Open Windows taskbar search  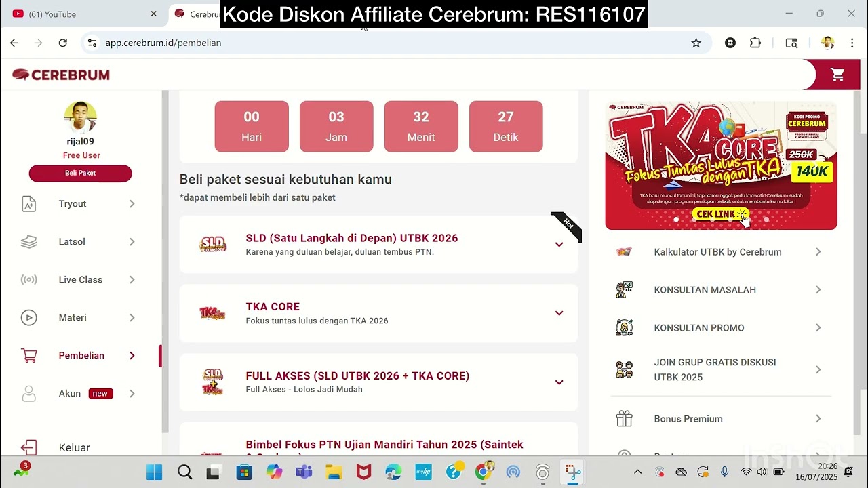click(184, 472)
